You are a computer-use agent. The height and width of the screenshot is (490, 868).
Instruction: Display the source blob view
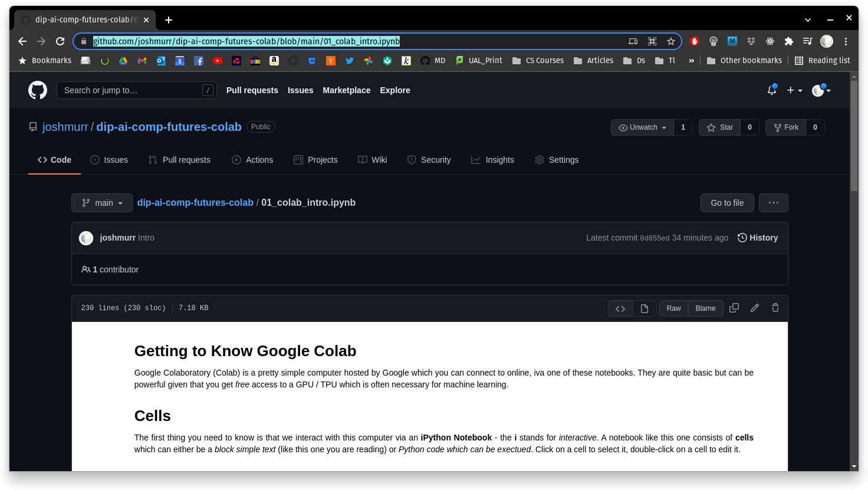point(620,308)
